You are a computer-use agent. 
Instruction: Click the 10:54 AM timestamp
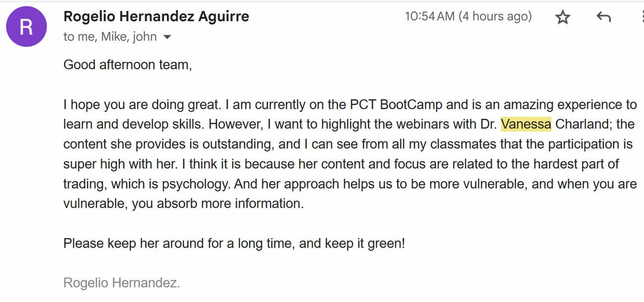coord(429,16)
